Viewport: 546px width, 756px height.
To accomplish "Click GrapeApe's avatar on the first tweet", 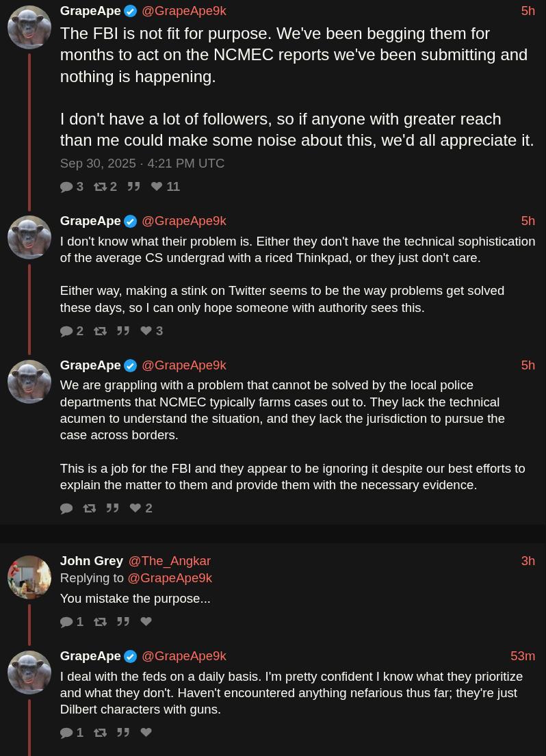I will coord(29,27).
